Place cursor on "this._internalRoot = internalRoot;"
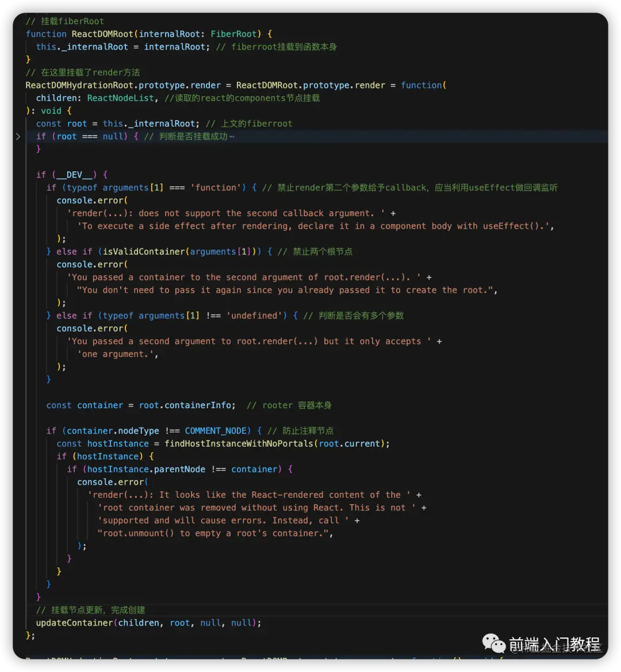 pyautogui.click(x=123, y=47)
